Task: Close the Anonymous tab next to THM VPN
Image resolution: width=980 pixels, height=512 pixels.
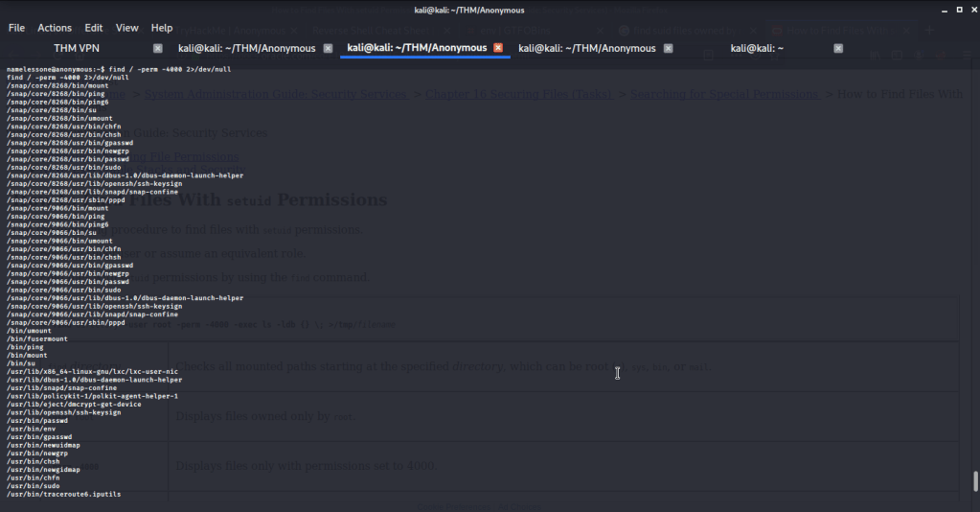Action: (328, 48)
